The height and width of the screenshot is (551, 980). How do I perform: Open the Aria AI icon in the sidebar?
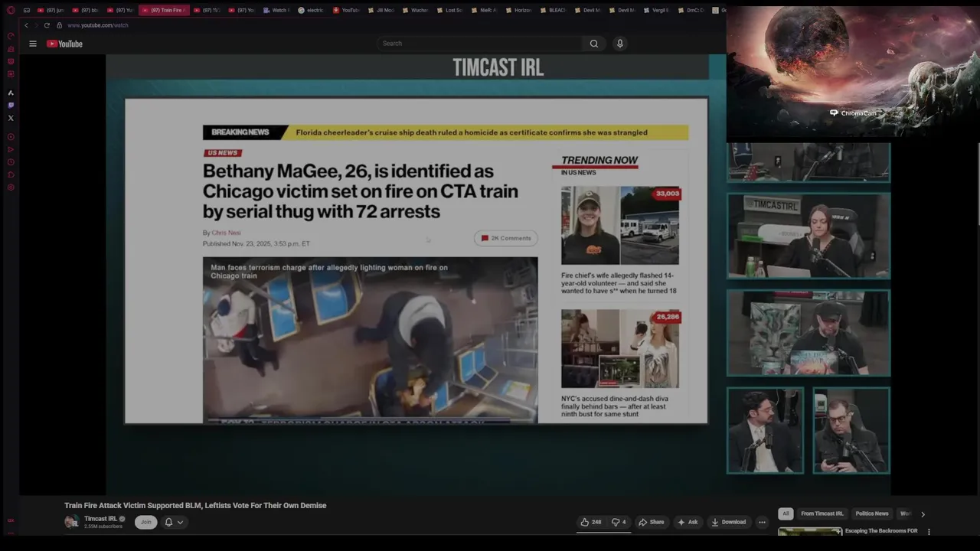(x=11, y=93)
